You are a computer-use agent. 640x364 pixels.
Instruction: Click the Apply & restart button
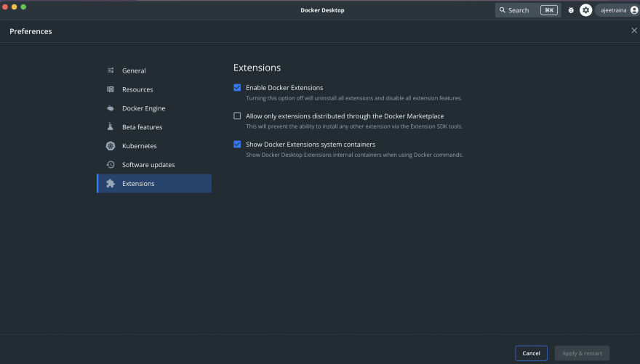(x=582, y=353)
